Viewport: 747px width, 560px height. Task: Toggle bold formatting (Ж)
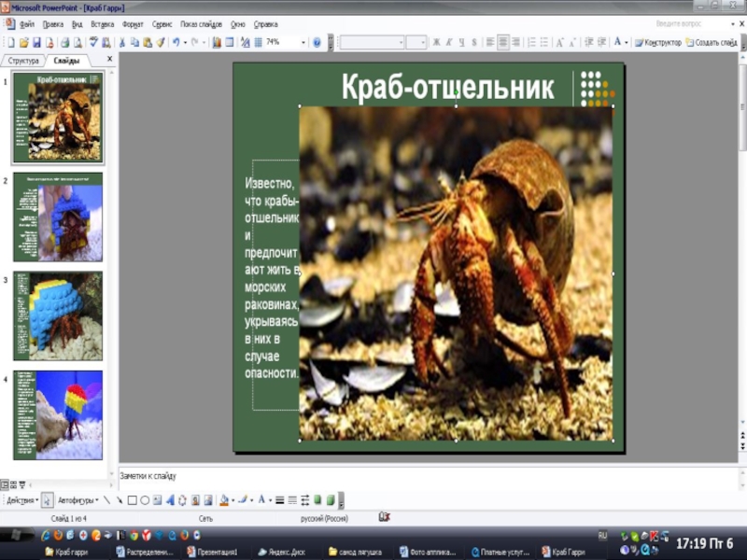coord(435,42)
